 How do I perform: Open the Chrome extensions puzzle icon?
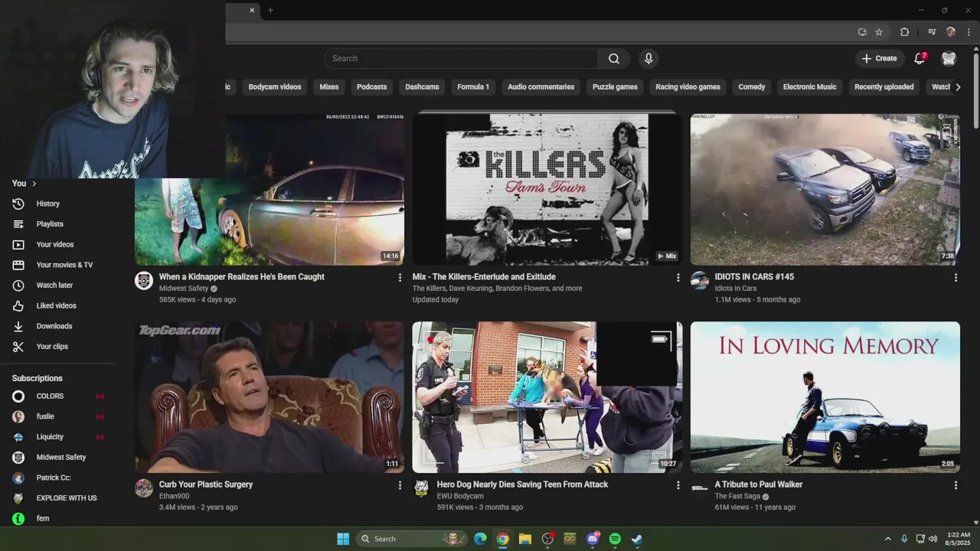[x=904, y=32]
